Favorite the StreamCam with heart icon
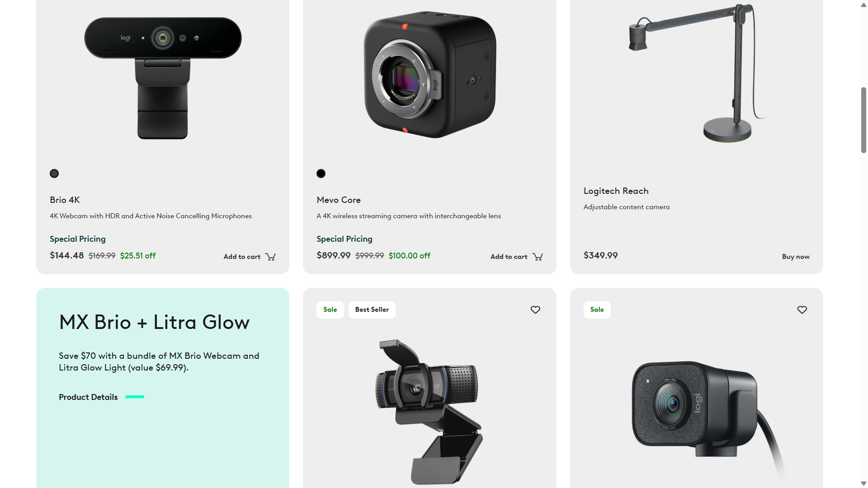The height and width of the screenshot is (488, 868). (802, 310)
